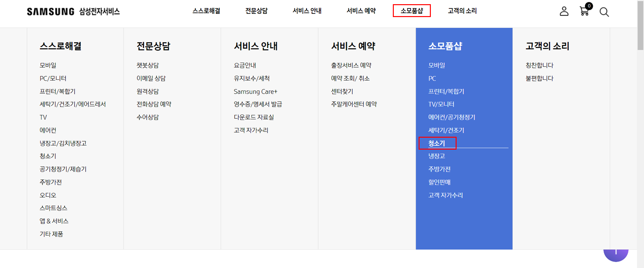Open 센터찾기 link
Viewport: 644px width, 268px height.
[342, 91]
